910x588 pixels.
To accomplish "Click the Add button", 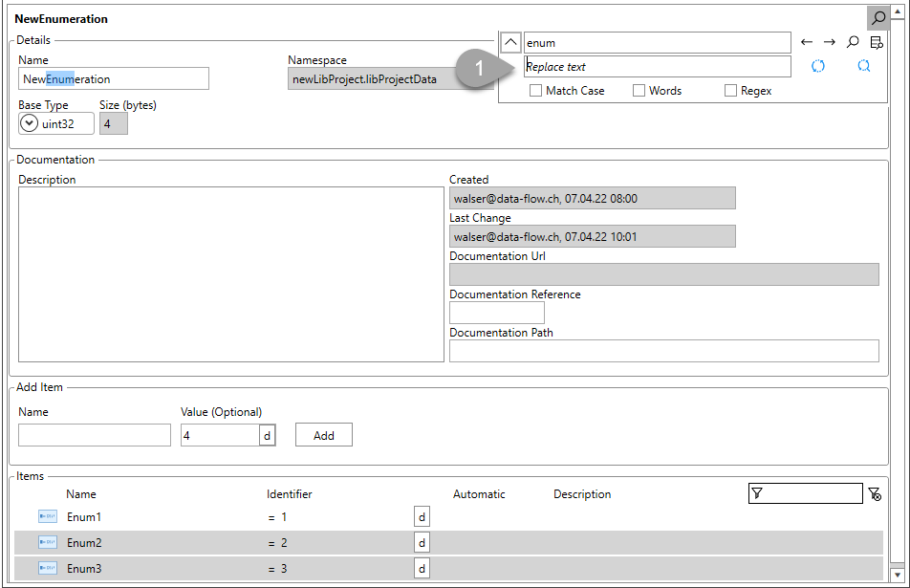I will point(324,435).
